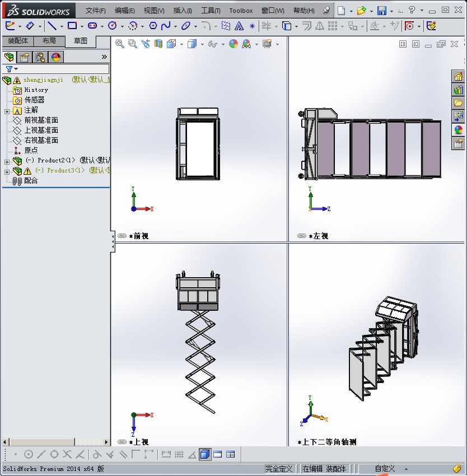The width and height of the screenshot is (467, 476).
Task: Select the Corner Rectangle sketch tool
Action: 72,26
